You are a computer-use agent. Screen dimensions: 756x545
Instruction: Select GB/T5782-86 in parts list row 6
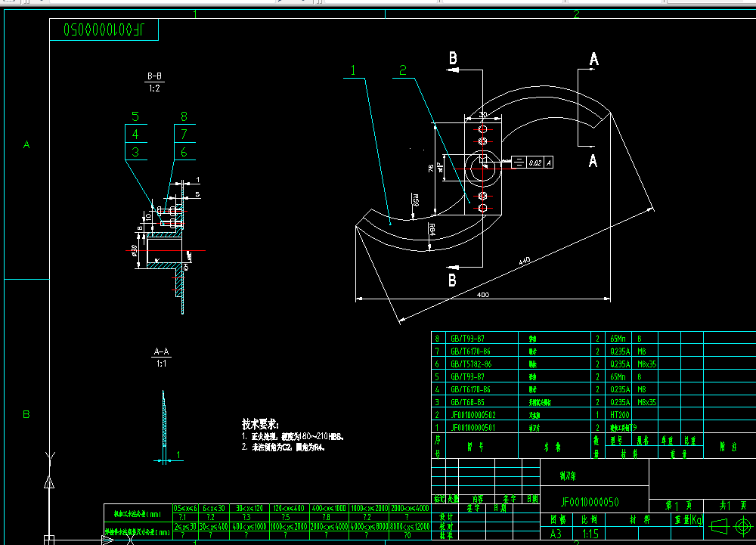[471, 364]
